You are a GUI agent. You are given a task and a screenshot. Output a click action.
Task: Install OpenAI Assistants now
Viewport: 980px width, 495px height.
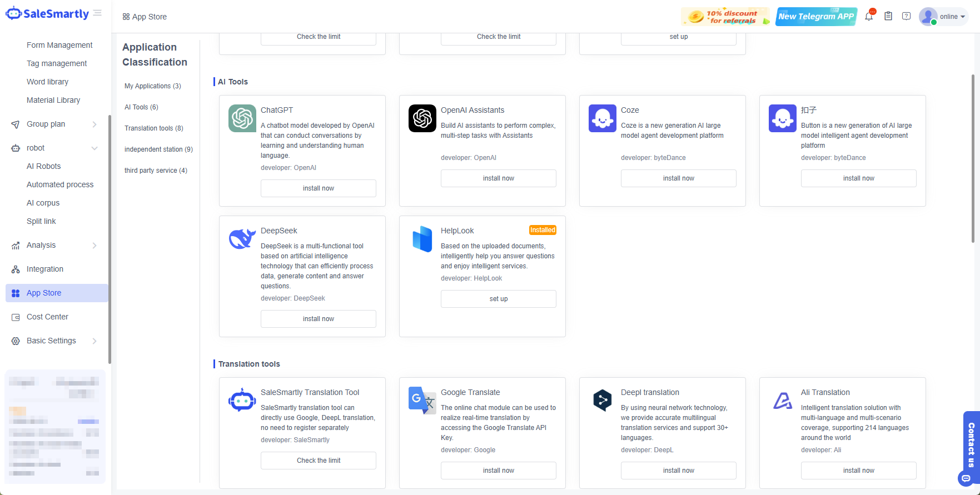point(499,178)
